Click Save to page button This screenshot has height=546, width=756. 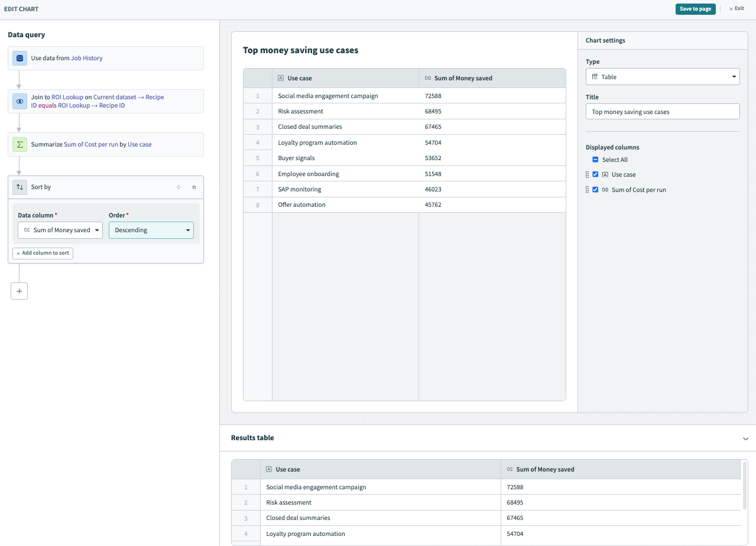click(695, 9)
